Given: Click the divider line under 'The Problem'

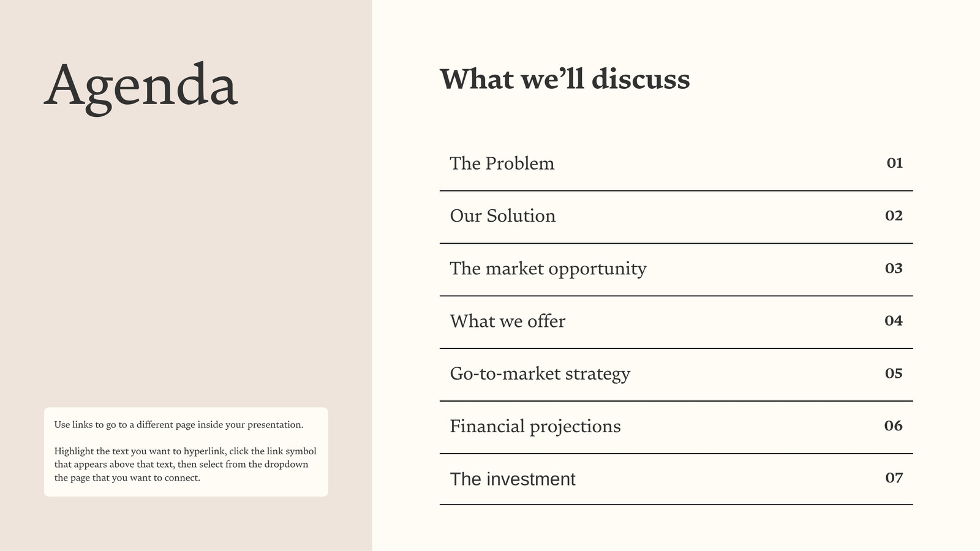Looking at the screenshot, I should (676, 191).
